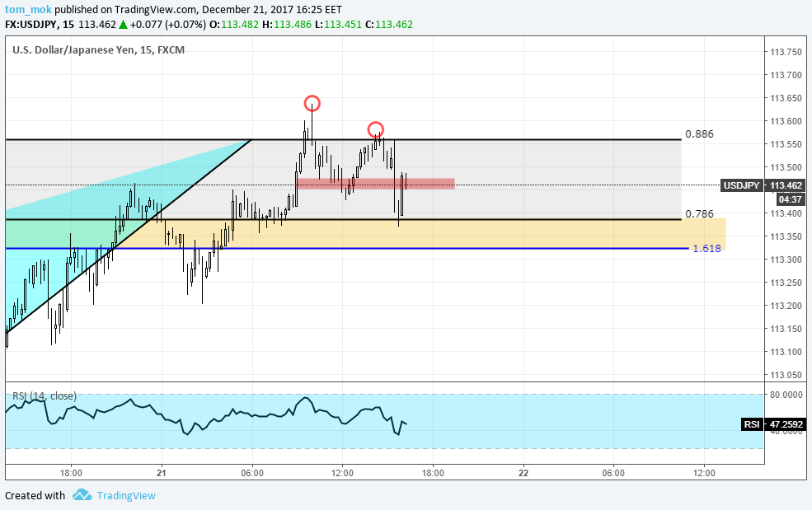The image size is (812, 510).
Task: Click the lower red circle marker
Action: [x=375, y=129]
